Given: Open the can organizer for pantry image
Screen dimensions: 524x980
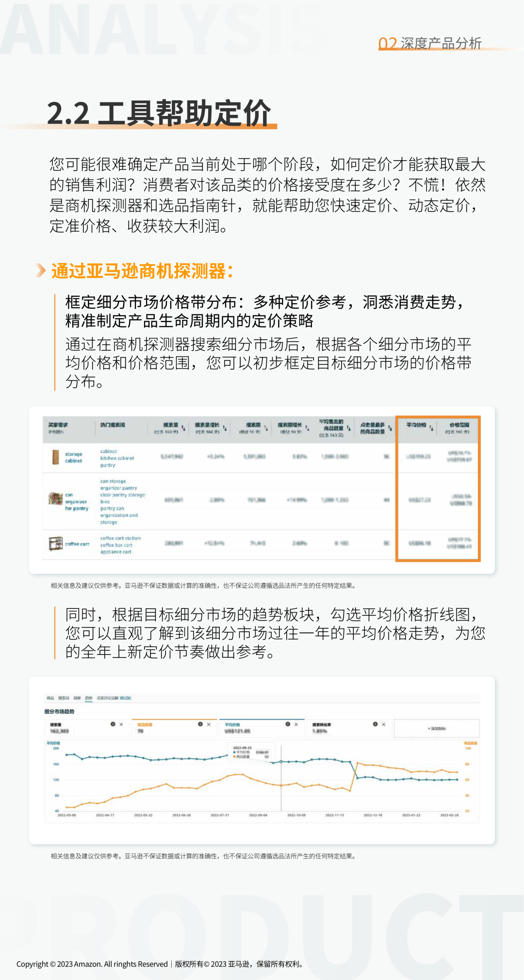Looking at the screenshot, I should (55, 498).
